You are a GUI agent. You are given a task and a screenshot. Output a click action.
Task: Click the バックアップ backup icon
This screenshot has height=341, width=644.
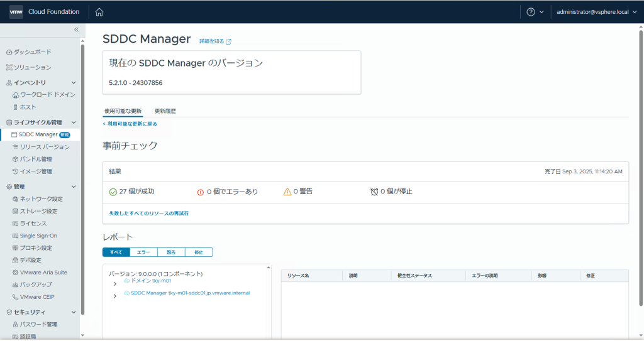[x=15, y=285]
